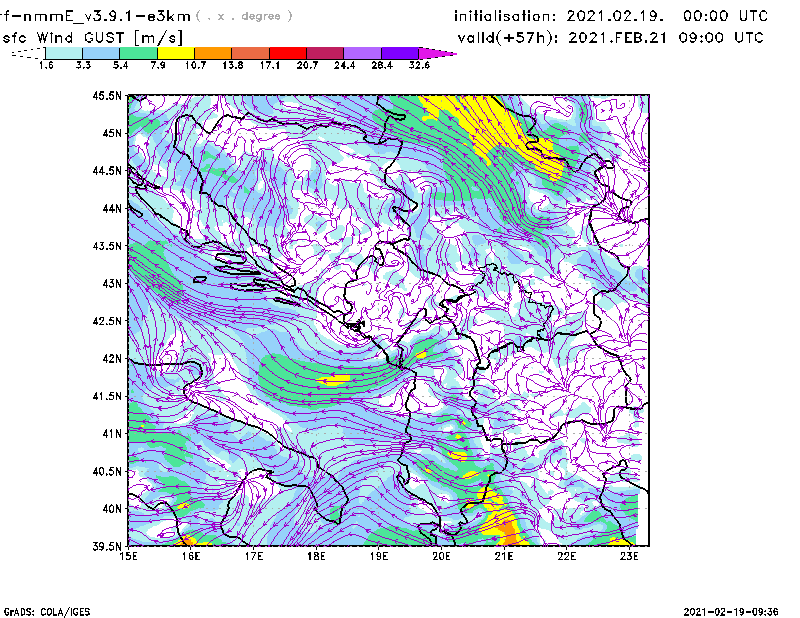Click legend value 5.4
Screen dimensions: 800x618
point(120,65)
